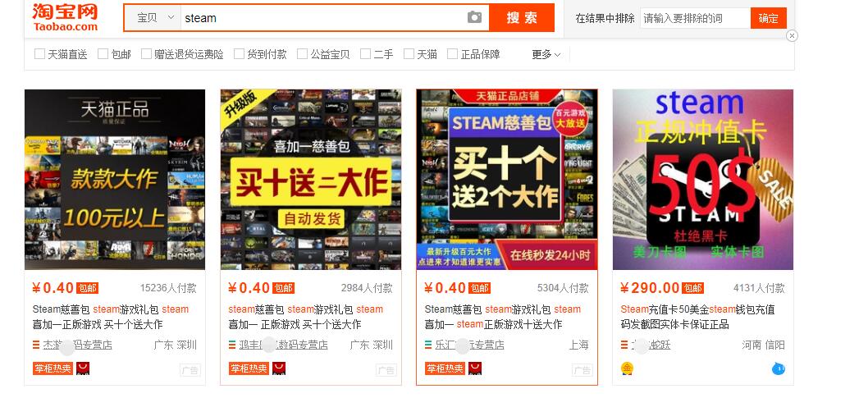Open the steam 正规冲值卡 50$ product image
The height and width of the screenshot is (398, 868).
(702, 180)
